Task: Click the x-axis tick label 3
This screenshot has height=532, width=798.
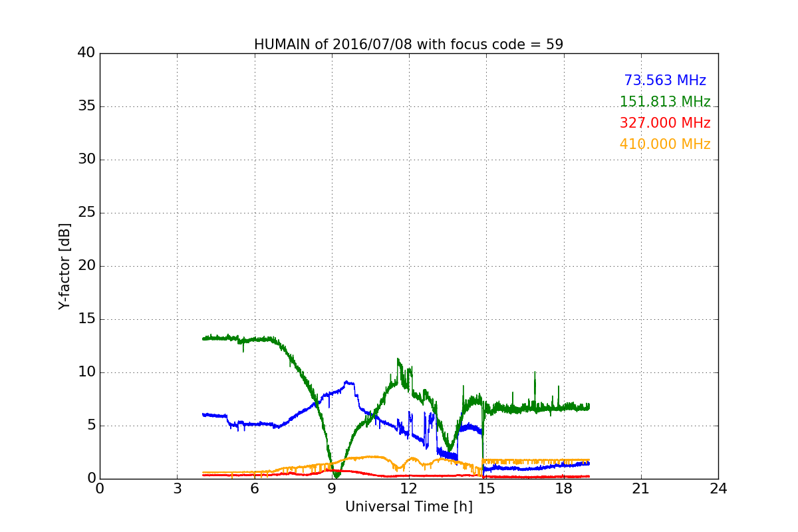Action: point(177,489)
